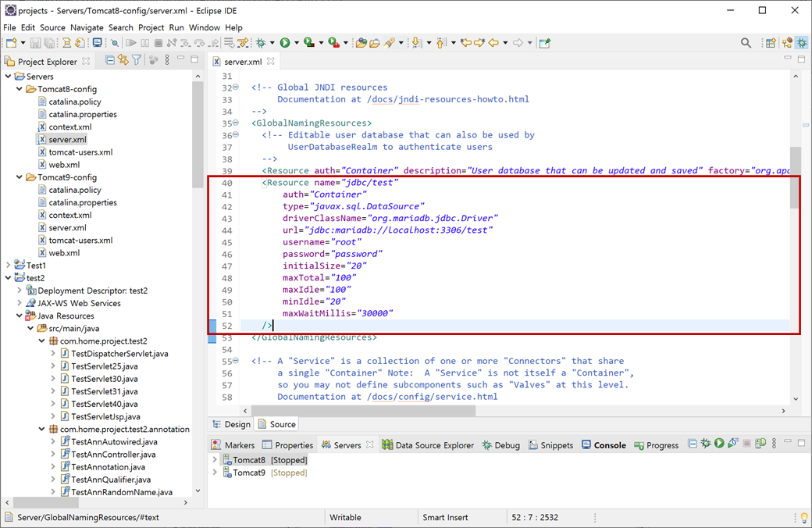The image size is (812, 528).
Task: Click the Save All toolbar icon
Action: [x=50, y=43]
